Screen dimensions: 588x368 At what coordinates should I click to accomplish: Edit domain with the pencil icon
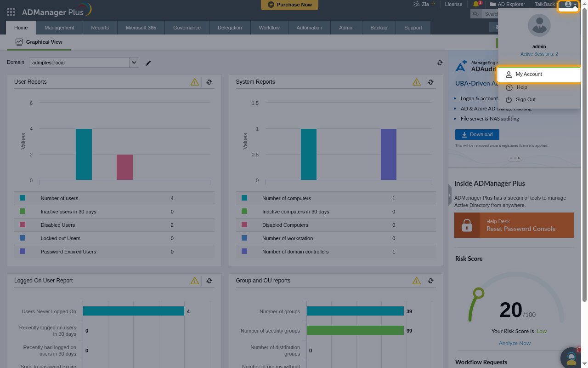[x=148, y=63]
